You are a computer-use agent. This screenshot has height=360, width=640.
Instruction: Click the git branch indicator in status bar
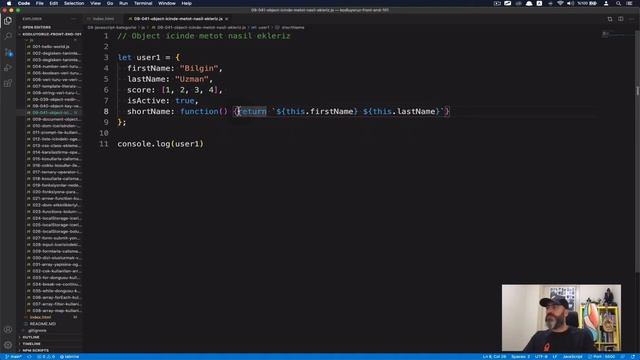13,357
